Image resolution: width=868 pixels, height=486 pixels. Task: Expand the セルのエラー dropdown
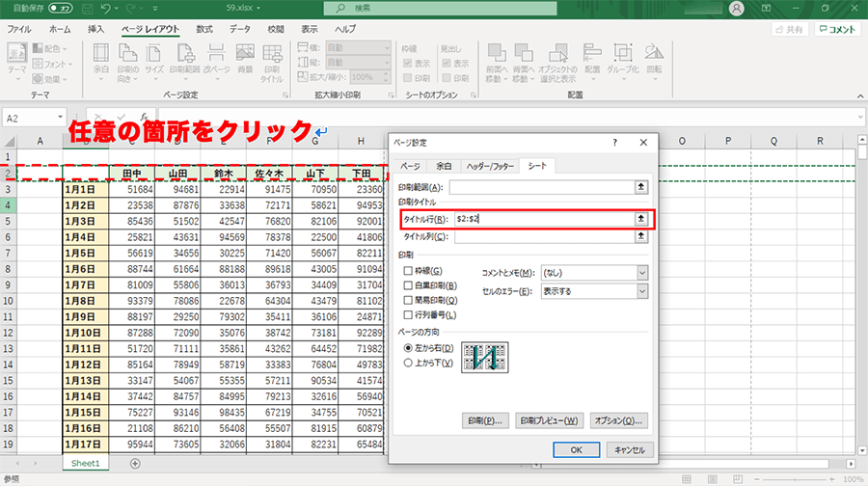tap(641, 291)
